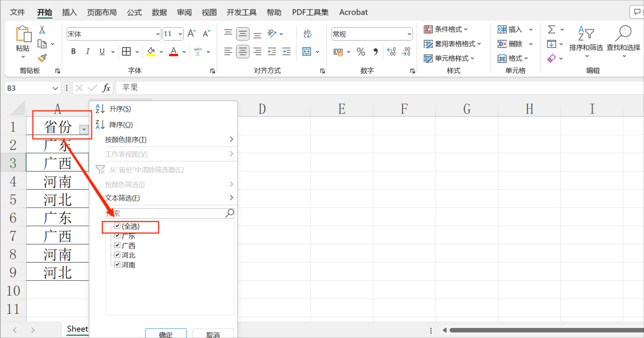644x338 pixels.
Task: Align text right
Action: 257,51
